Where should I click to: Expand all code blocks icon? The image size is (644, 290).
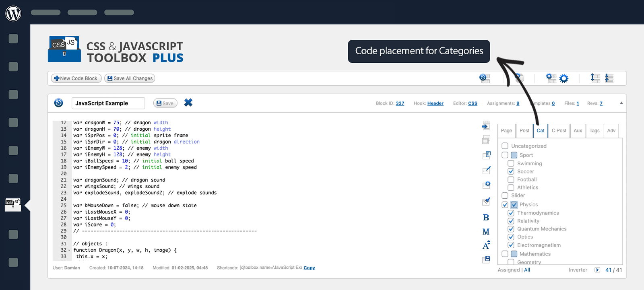click(595, 78)
